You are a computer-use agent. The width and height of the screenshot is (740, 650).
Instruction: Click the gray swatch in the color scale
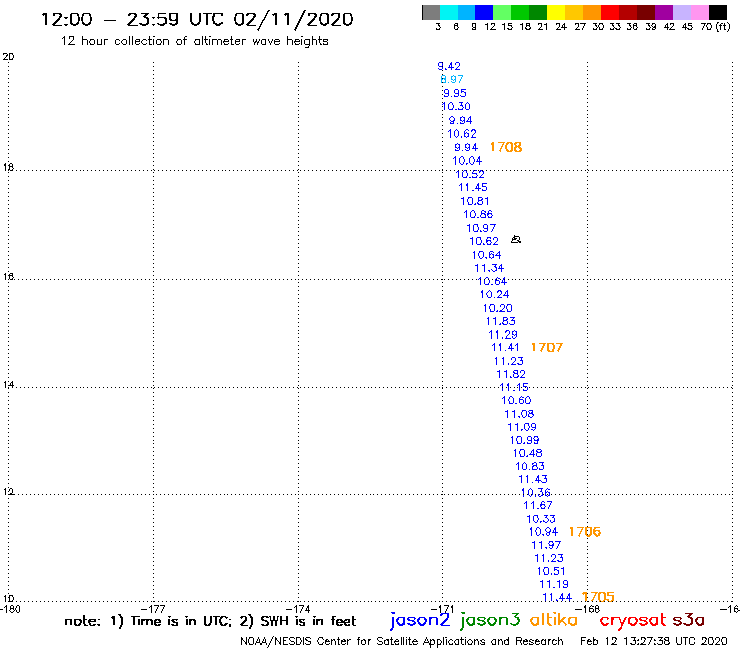pyautogui.click(x=431, y=12)
